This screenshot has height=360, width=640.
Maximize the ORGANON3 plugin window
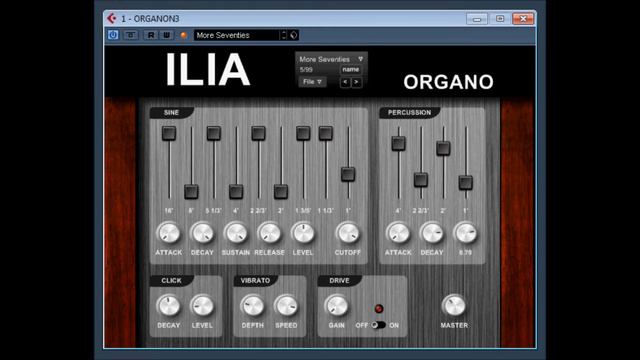[x=500, y=19]
